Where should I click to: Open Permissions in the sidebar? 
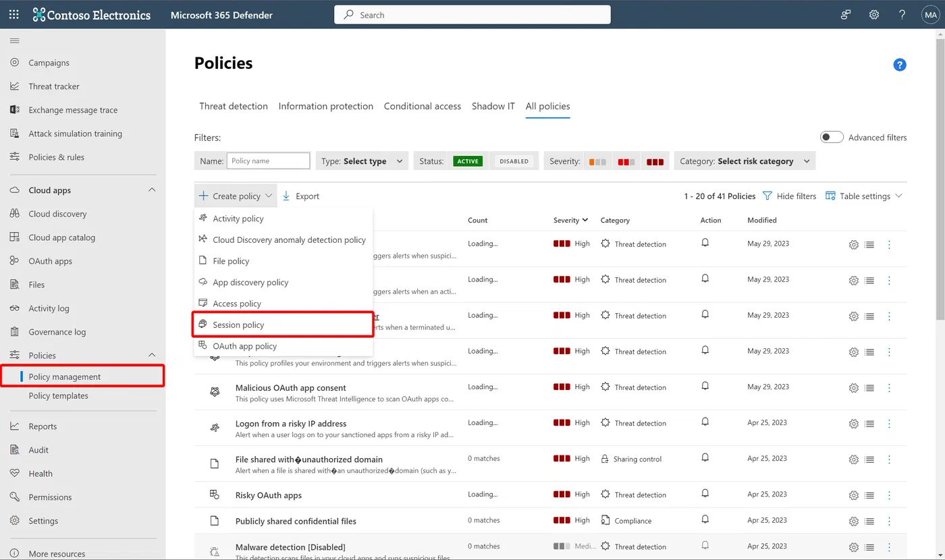point(50,497)
